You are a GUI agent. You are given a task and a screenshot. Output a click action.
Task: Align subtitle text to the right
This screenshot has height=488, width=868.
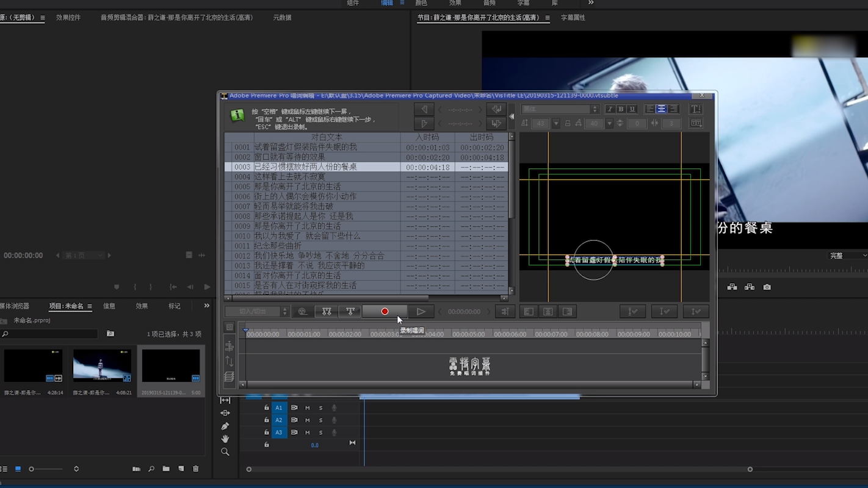[x=673, y=109]
